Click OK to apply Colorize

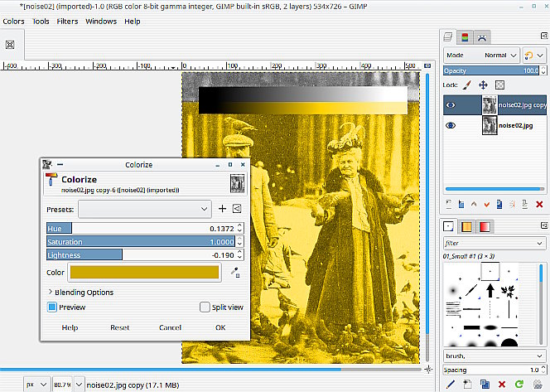click(220, 327)
